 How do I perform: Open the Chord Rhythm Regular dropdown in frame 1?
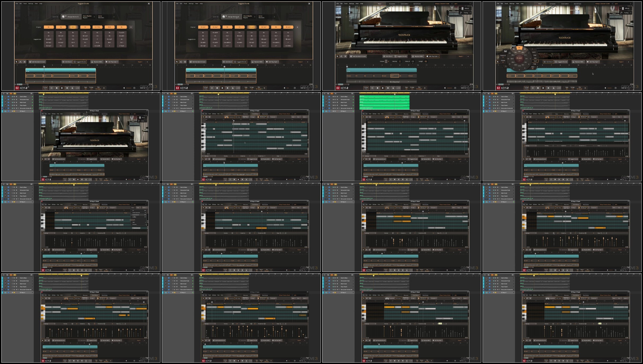pyautogui.click(x=89, y=17)
